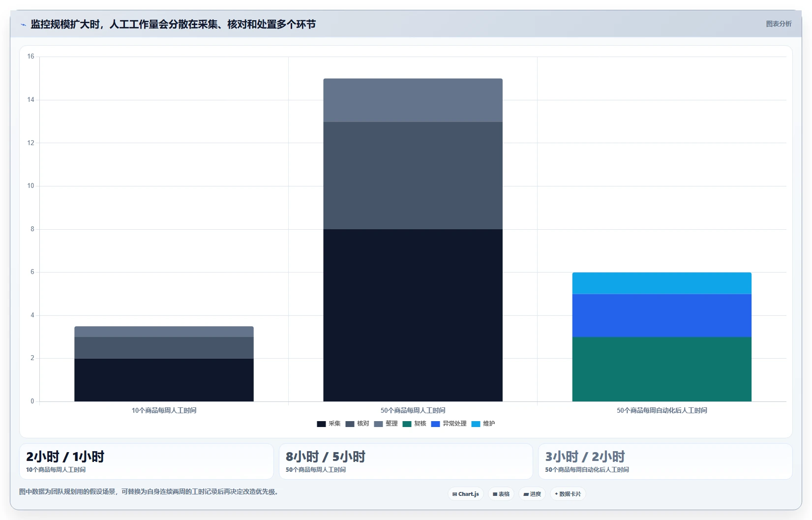Click the 2小时 / 1小时 data card
The image size is (812, 520).
pyautogui.click(x=147, y=461)
